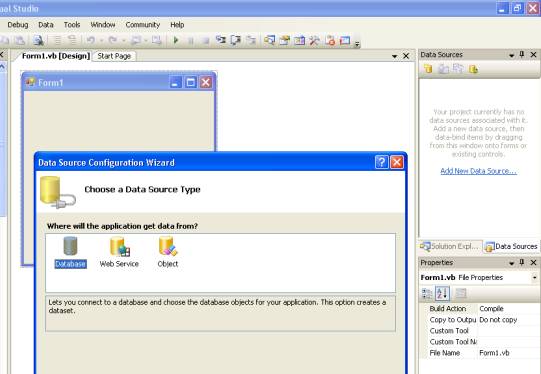Click the Undo toolbar icon
Screen dimensions: 541x374
[x=91, y=40]
